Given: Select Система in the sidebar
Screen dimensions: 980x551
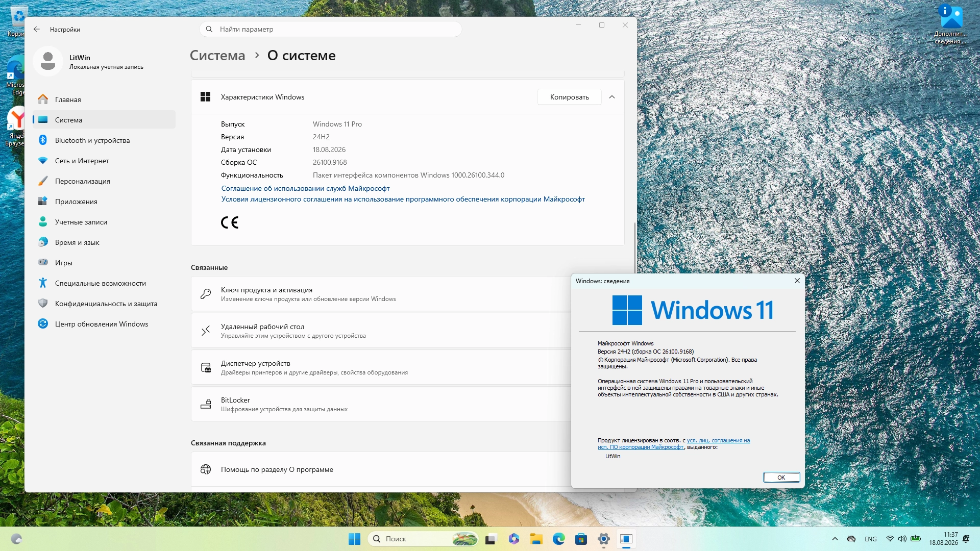Looking at the screenshot, I should coord(104,120).
